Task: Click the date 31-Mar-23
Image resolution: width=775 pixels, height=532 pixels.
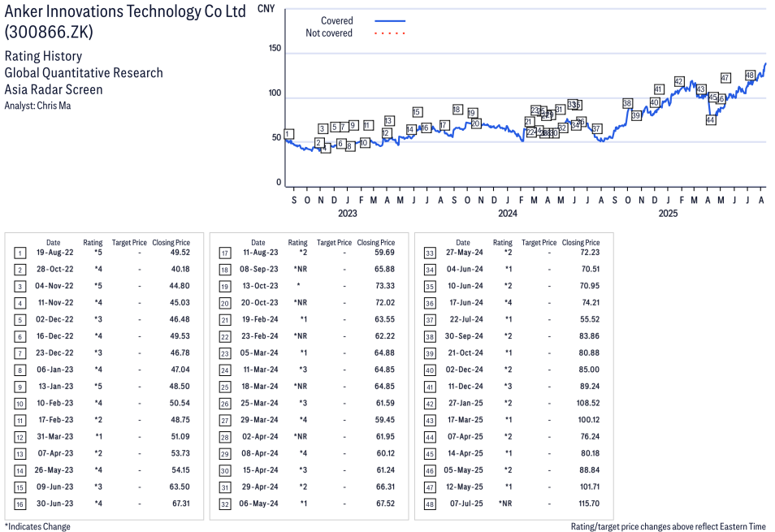Action: [x=55, y=437]
